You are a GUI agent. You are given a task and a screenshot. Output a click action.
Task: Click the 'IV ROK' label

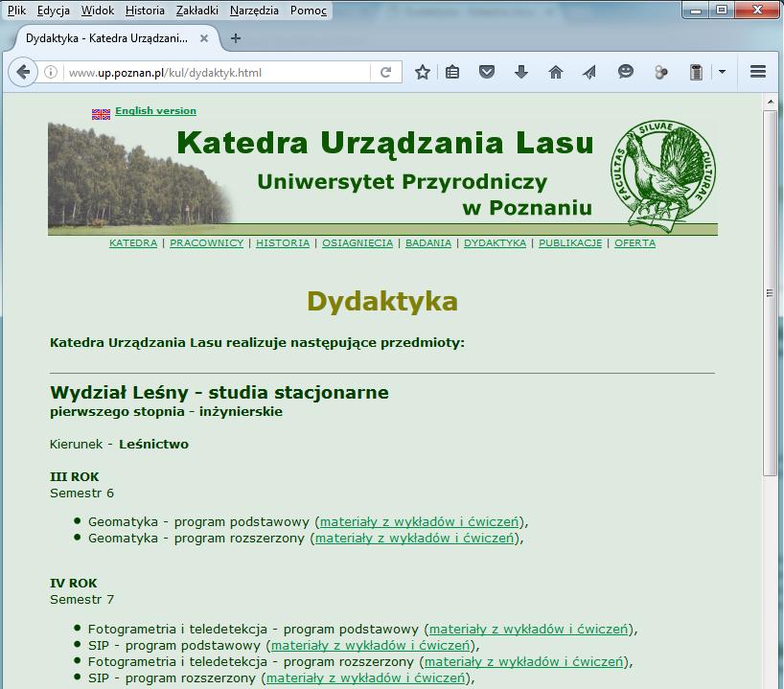pyautogui.click(x=74, y=583)
